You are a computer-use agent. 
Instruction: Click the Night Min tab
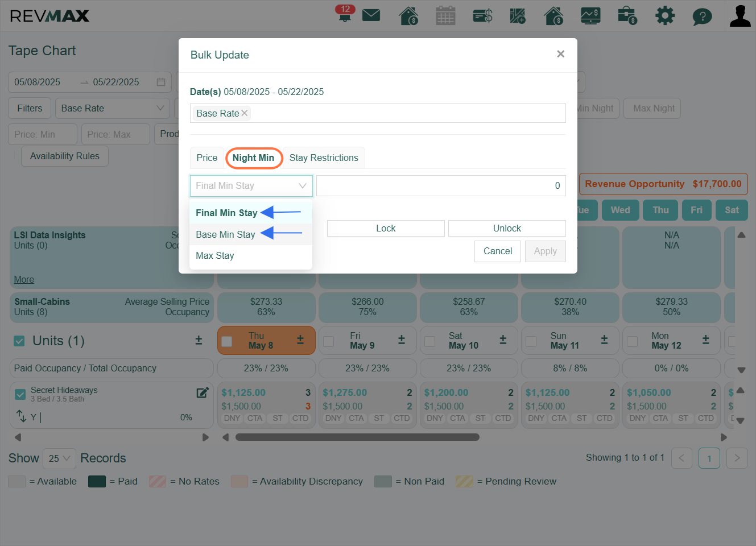[254, 158]
